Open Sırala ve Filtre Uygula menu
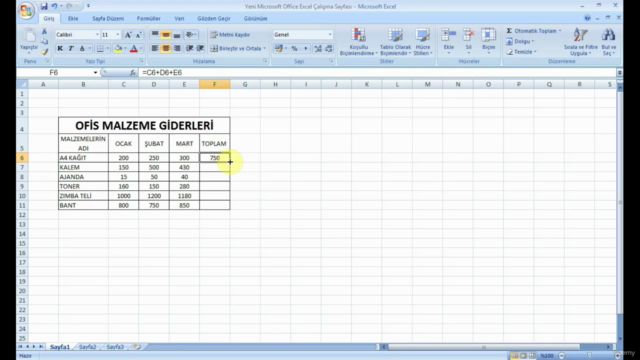 point(580,42)
